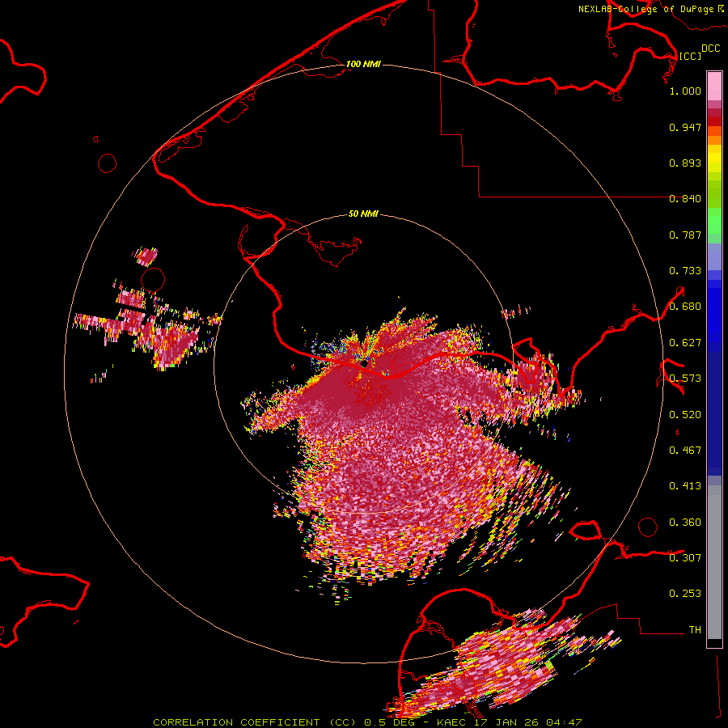728x728 pixels.
Task: Click the Correlation Coefficient caption at the bottom
Action: [x=366, y=722]
